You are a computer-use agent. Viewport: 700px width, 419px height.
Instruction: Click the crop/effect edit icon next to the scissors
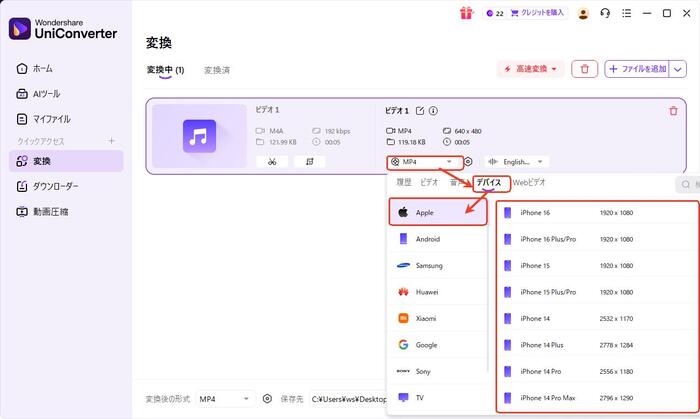309,162
